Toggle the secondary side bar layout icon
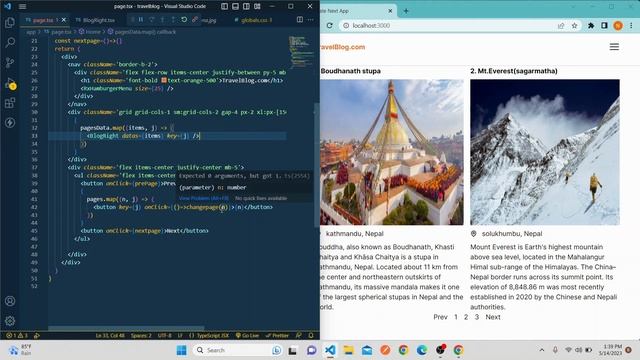The image size is (640, 360). [247, 6]
